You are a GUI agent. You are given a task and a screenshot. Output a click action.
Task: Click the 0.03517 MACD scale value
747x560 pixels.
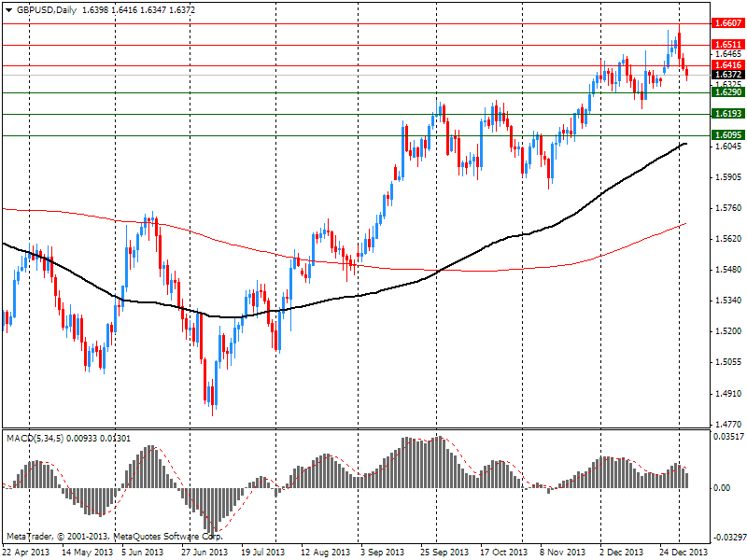[x=728, y=436]
